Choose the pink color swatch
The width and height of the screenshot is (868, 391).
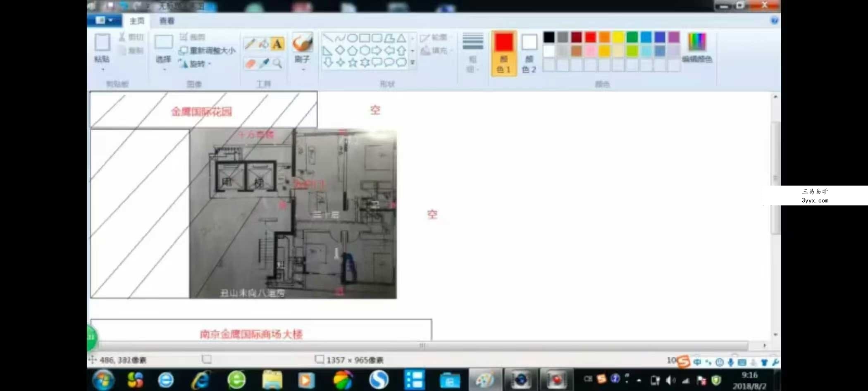click(x=590, y=51)
